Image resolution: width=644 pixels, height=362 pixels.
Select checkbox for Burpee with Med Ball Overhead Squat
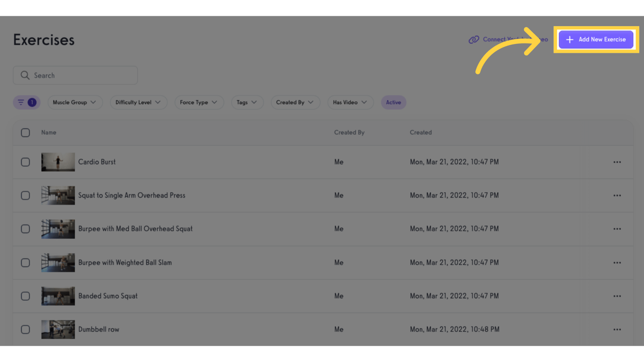25,229
